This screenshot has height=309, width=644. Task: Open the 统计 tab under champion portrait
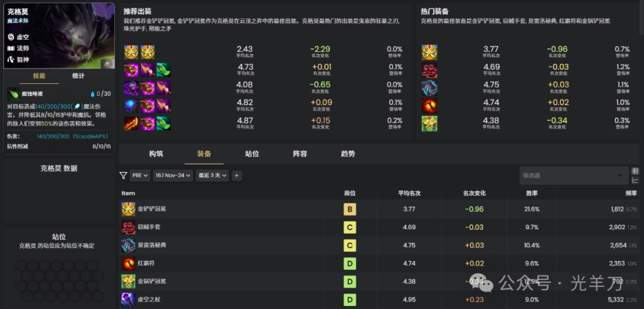[x=78, y=76]
